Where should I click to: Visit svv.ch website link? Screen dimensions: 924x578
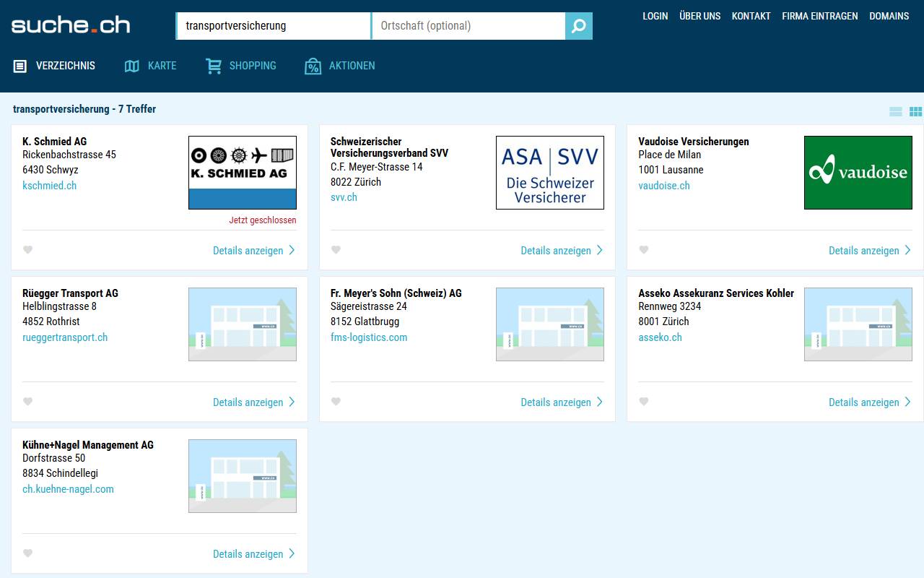tap(344, 197)
